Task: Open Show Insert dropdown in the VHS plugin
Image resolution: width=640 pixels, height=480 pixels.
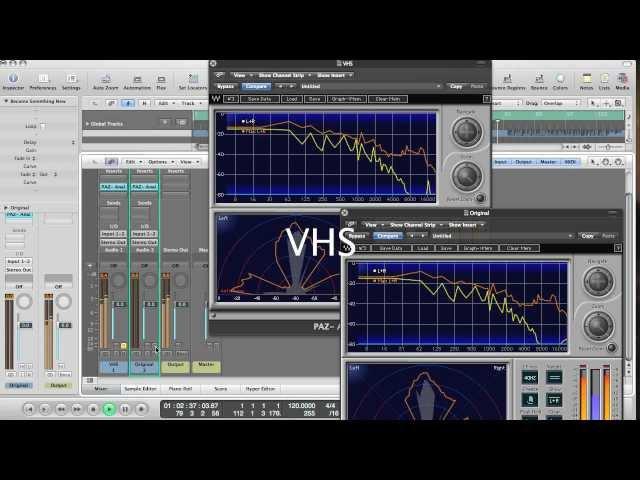Action: pyautogui.click(x=334, y=75)
